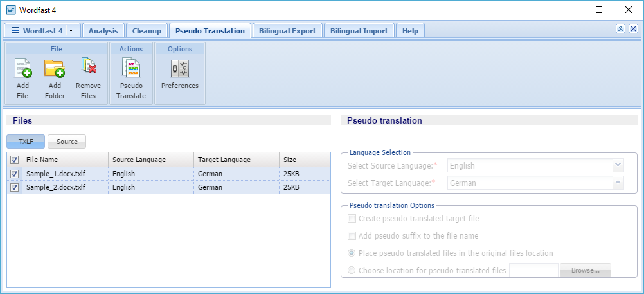Sort by the Target Language column header
Image resolution: width=644 pixels, height=294 pixels.
point(236,160)
